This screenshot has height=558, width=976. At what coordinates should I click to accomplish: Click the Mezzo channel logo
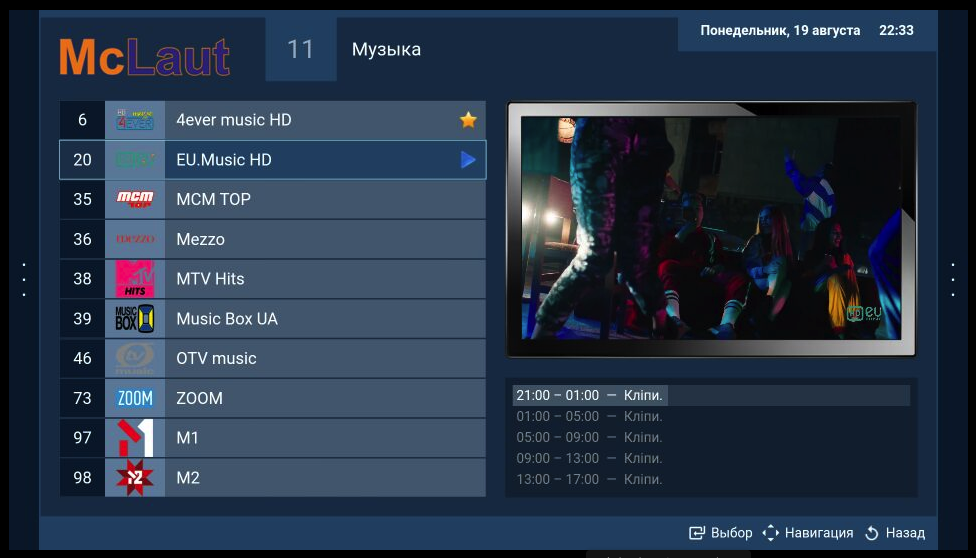tap(134, 239)
